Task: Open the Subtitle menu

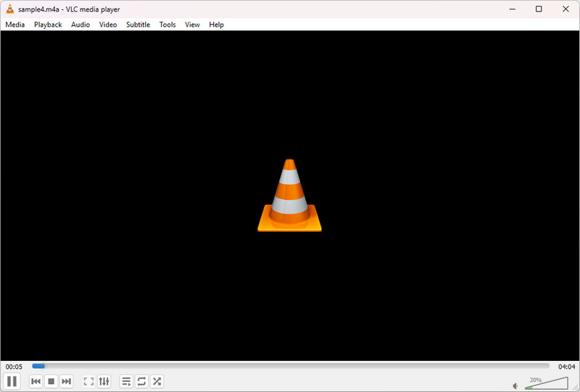Action: point(138,25)
